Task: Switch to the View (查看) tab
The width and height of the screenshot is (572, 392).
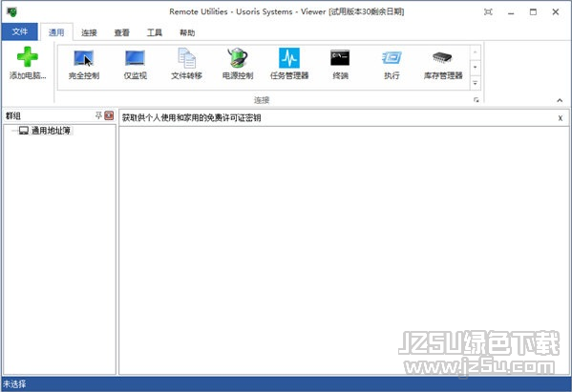Action: coord(122,32)
